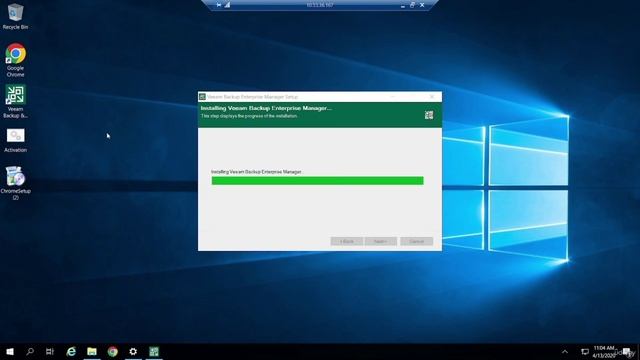Open File Explorer from the taskbar
Viewport: 640px width, 360px height.
click(x=92, y=351)
